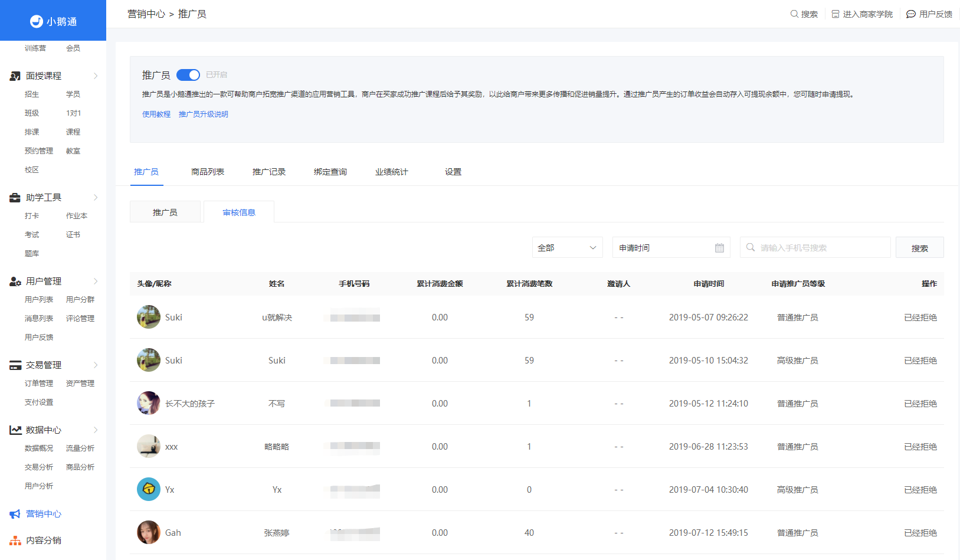Click avatar of Suki named u就解决
This screenshot has width=960, height=560.
pyautogui.click(x=149, y=317)
